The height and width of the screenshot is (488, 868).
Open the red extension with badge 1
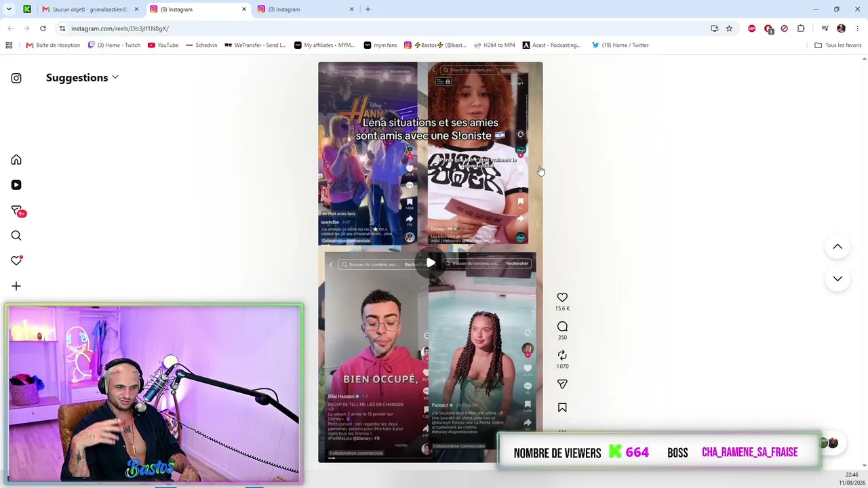[768, 28]
